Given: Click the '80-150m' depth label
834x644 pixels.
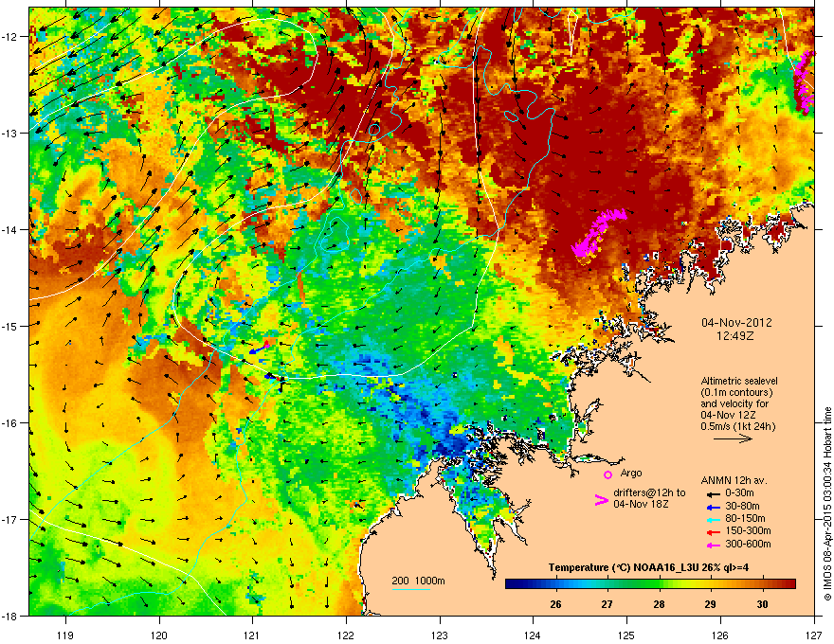Looking at the screenshot, I should click(x=745, y=519).
